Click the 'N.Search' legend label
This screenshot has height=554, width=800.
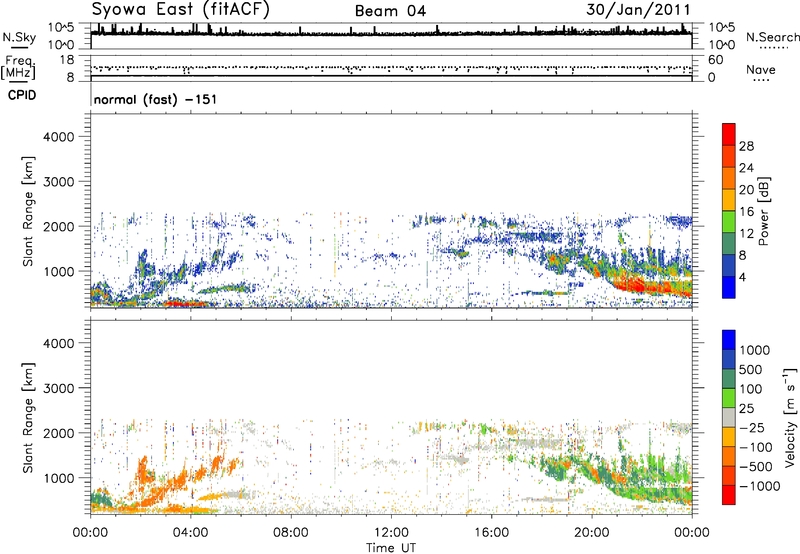pos(772,37)
